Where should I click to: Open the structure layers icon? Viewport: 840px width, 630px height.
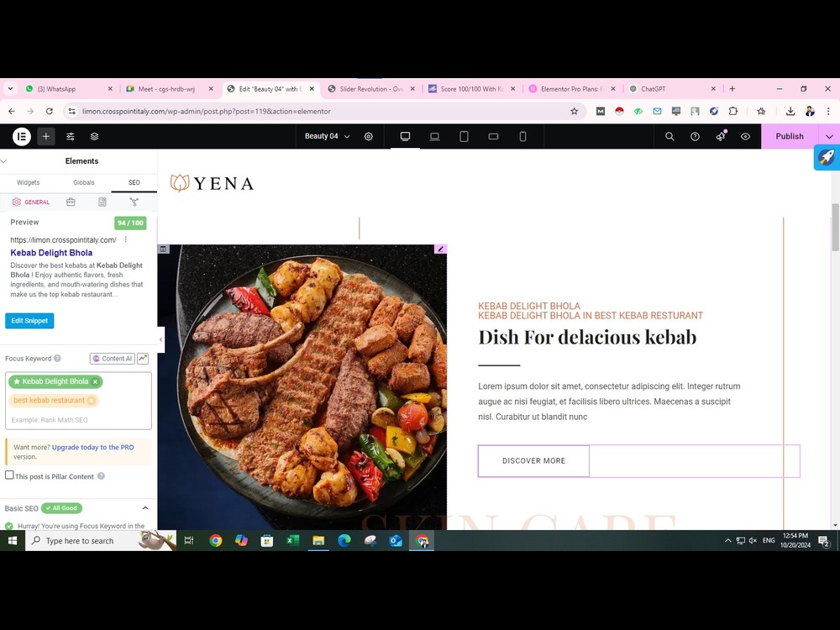[94, 137]
